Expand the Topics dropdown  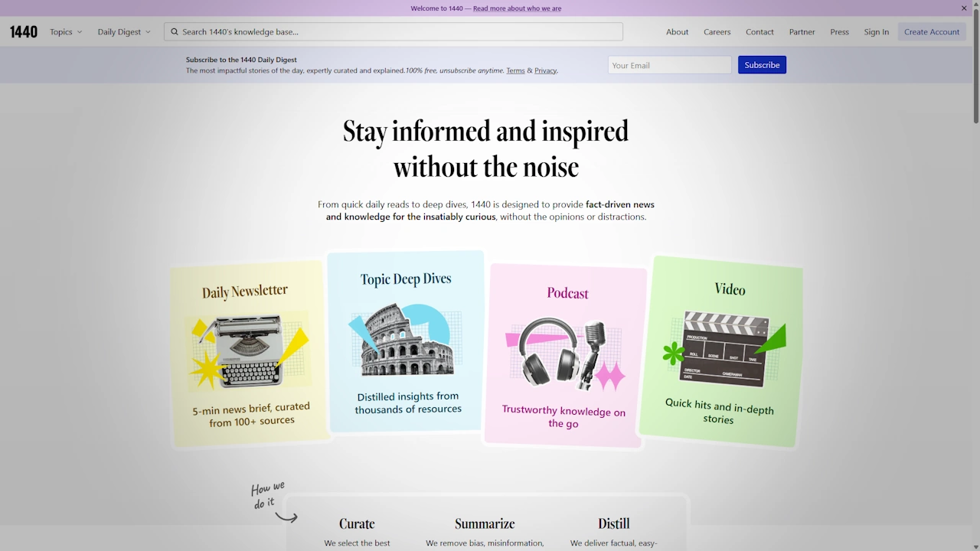66,32
